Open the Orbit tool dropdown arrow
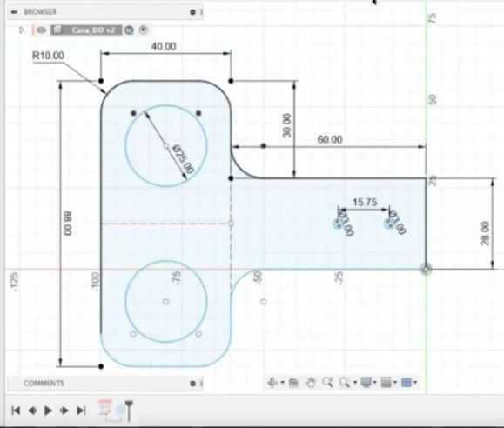This screenshot has height=428, width=504. [x=283, y=383]
